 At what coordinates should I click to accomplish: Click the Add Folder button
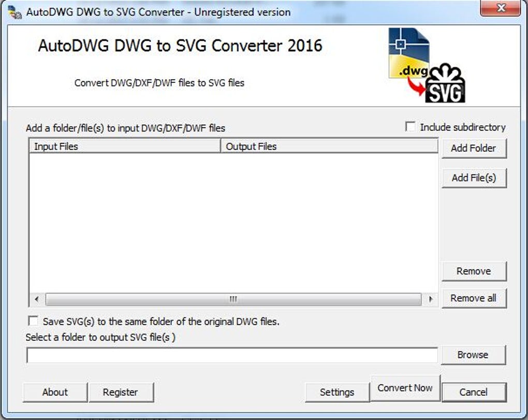[474, 148]
